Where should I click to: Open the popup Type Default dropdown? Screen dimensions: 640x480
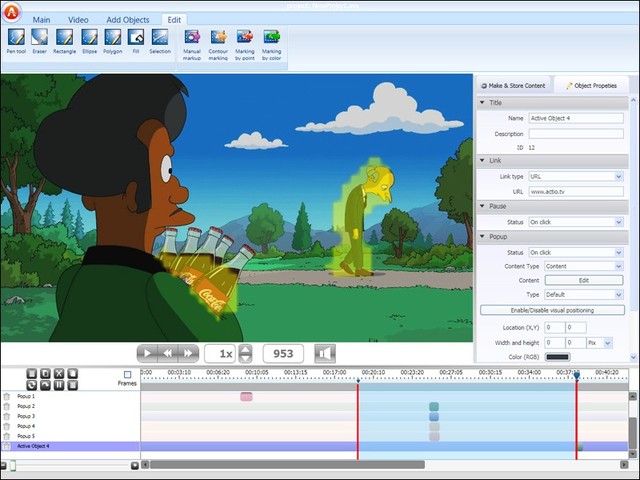coord(618,295)
